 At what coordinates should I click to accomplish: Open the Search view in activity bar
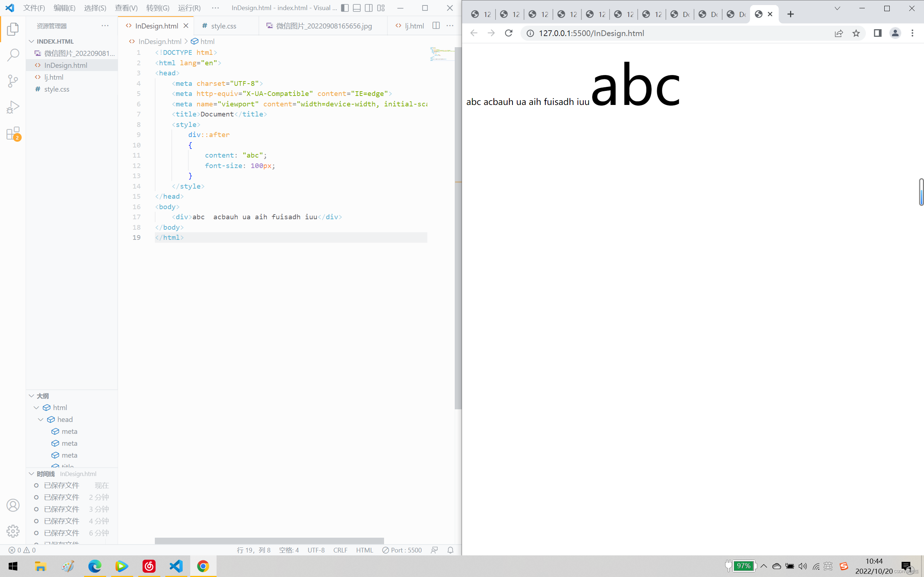click(13, 55)
